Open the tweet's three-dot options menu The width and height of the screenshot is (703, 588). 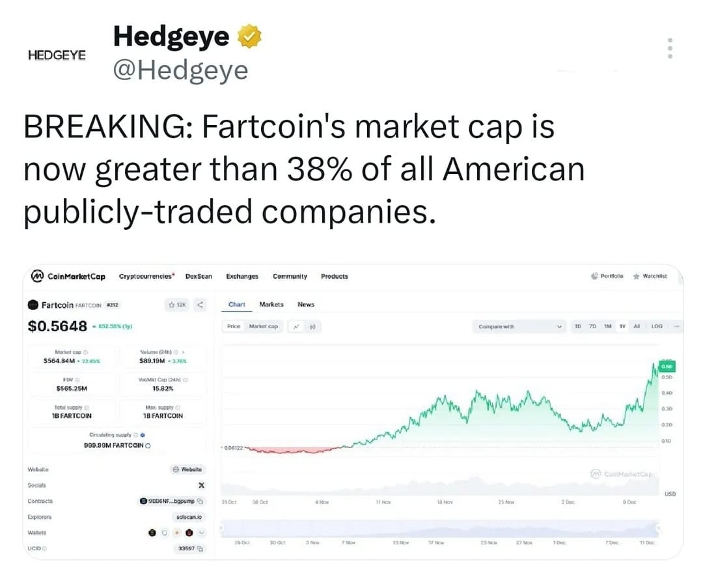[670, 48]
